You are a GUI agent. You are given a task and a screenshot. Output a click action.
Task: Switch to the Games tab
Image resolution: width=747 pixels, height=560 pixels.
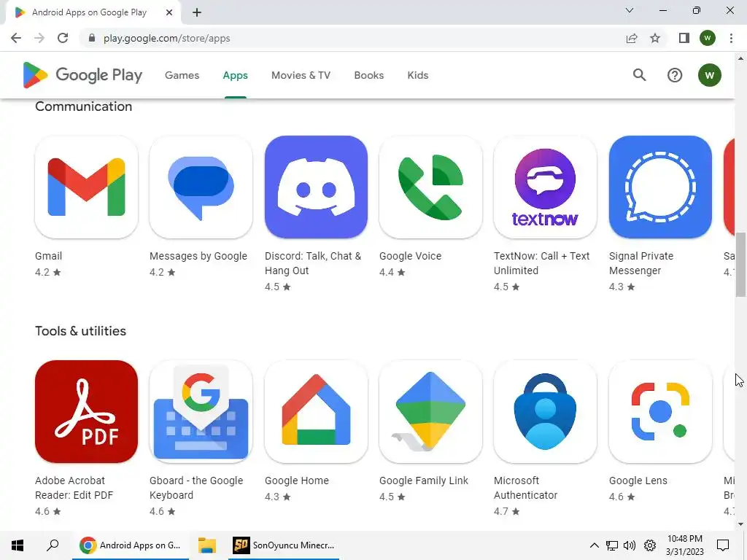182,75
